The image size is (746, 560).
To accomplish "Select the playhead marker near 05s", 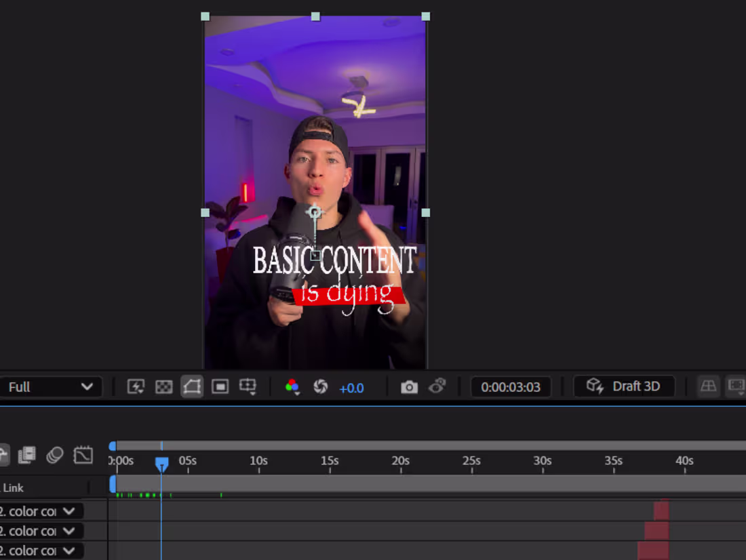I will (x=162, y=462).
